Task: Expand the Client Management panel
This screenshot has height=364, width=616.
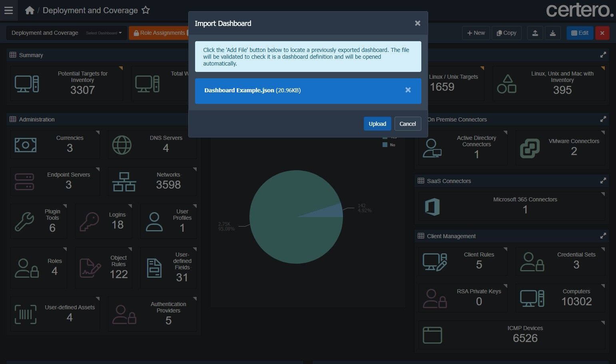Action: (603, 236)
